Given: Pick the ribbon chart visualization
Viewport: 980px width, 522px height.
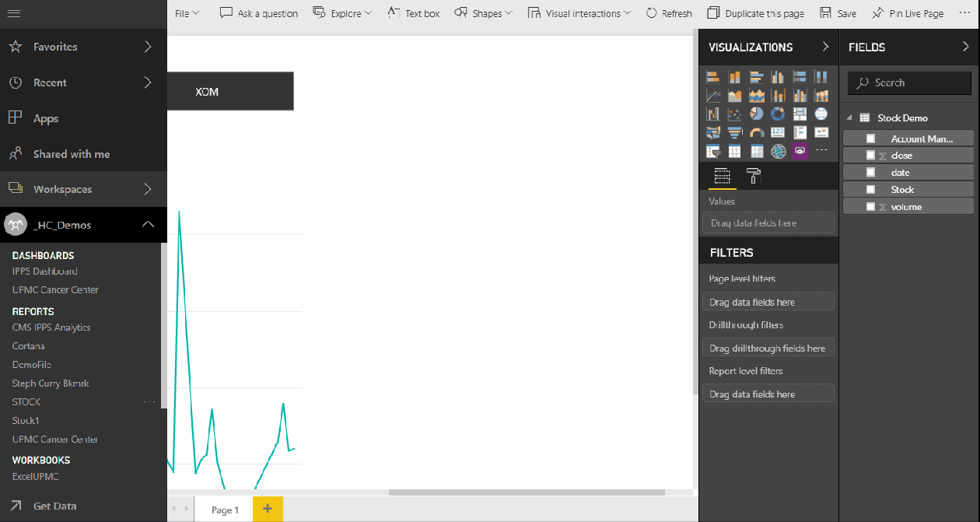Looking at the screenshot, I should coord(821,95).
